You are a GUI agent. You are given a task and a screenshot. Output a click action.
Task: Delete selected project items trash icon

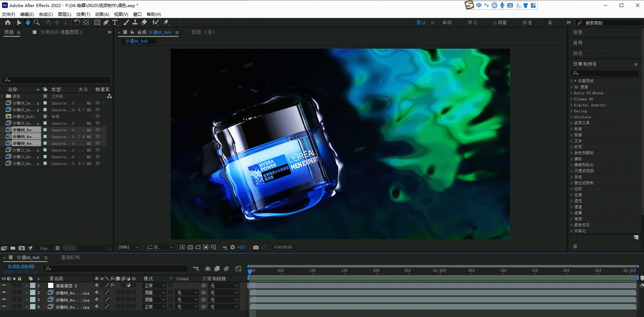57,248
